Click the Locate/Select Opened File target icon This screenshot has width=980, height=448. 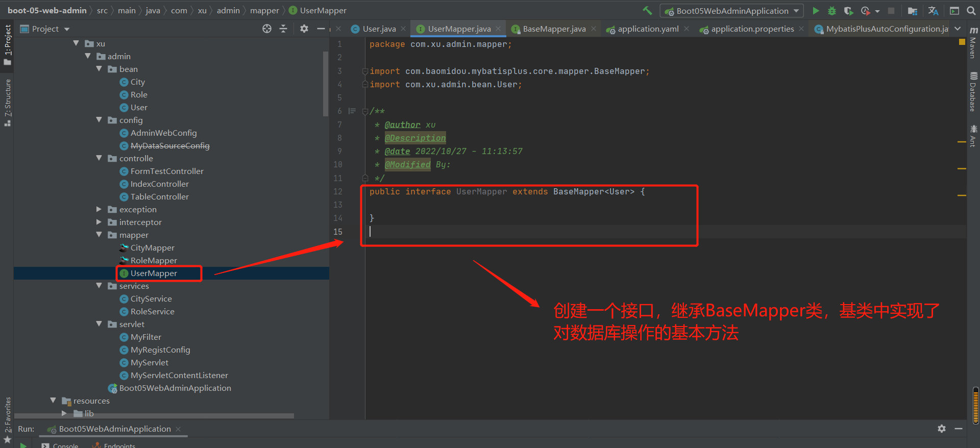pyautogui.click(x=267, y=29)
